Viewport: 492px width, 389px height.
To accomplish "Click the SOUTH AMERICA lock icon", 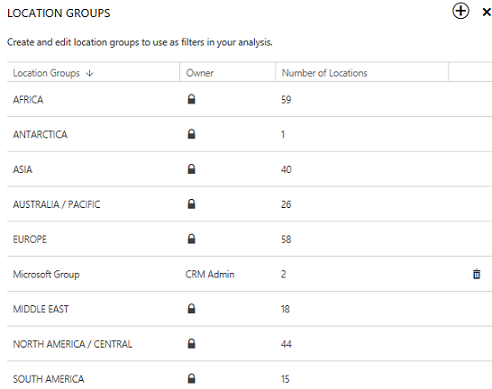I will [x=191, y=379].
